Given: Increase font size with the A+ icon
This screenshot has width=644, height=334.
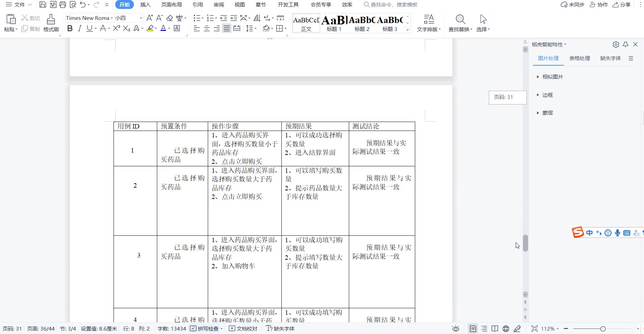Looking at the screenshot, I should point(150,18).
